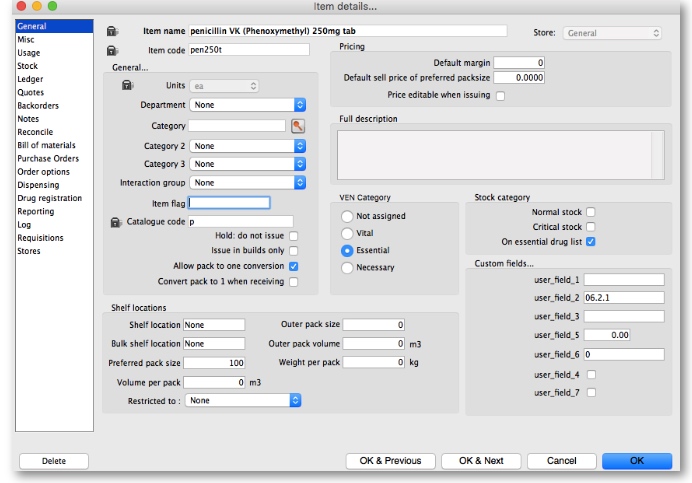This screenshot has height=483, width=692.
Task: Toggle Price editable when issuing checkbox
Action: (500, 95)
